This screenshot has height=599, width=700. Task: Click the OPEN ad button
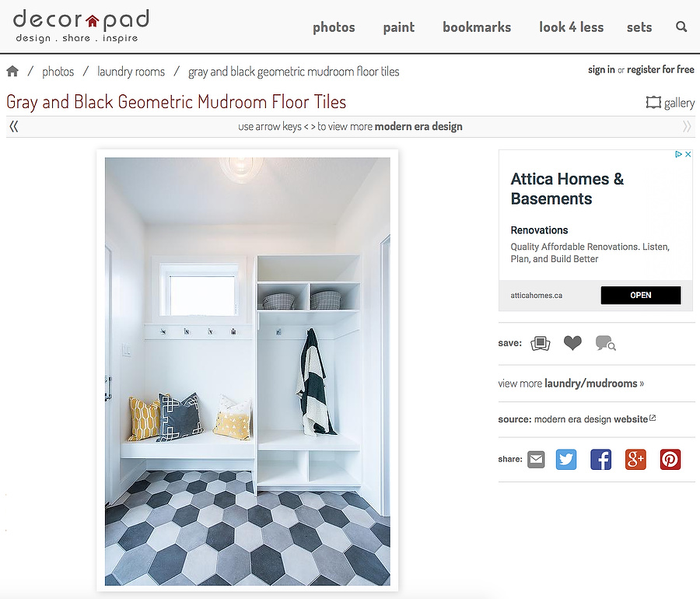click(641, 295)
